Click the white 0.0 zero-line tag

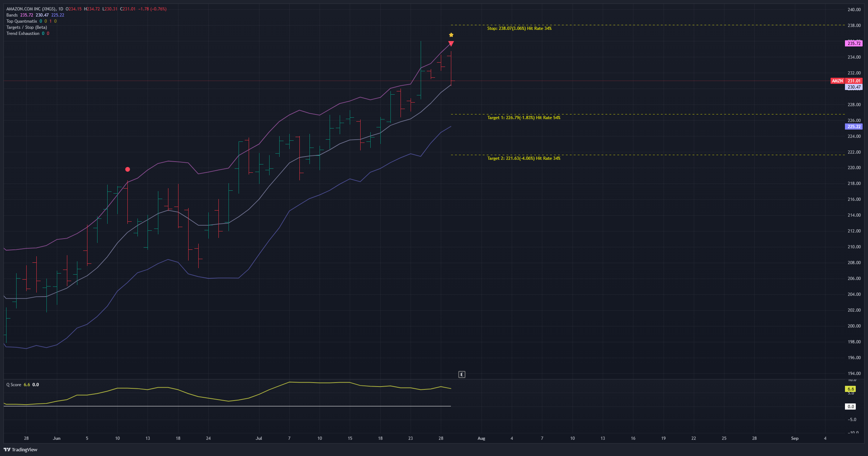(850, 407)
